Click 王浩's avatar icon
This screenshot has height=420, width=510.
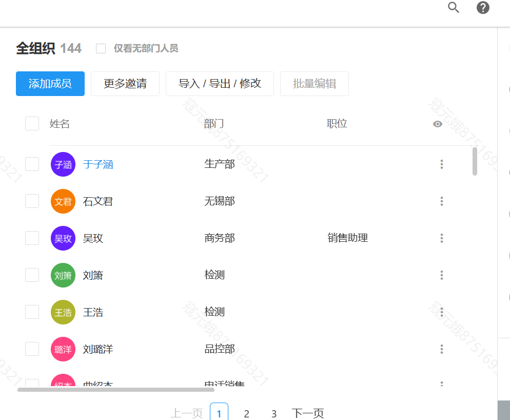click(x=63, y=312)
